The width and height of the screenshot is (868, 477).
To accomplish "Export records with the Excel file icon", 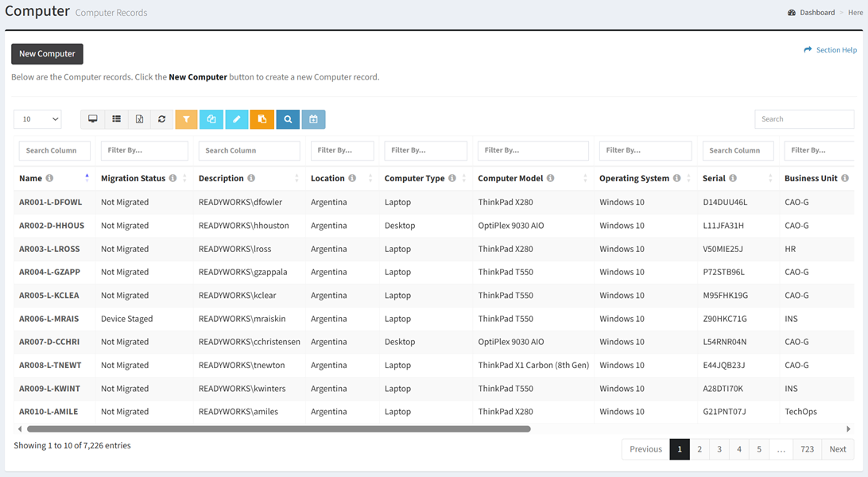I will 139,119.
